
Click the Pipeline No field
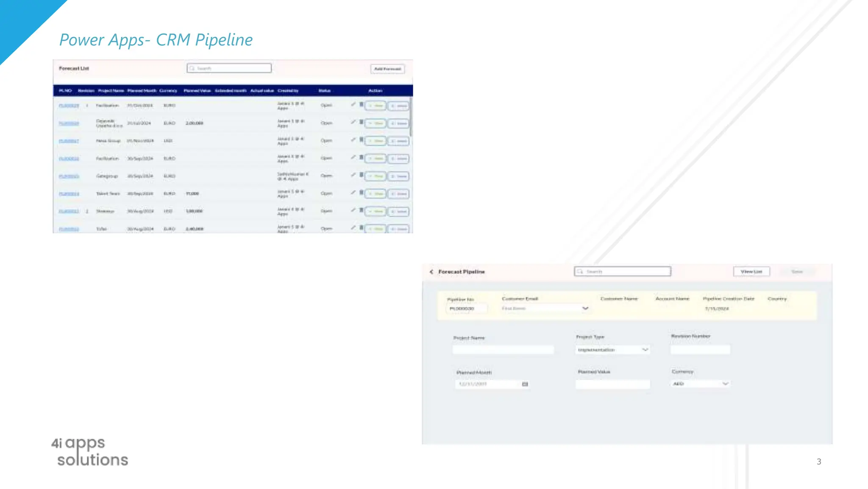(x=466, y=309)
